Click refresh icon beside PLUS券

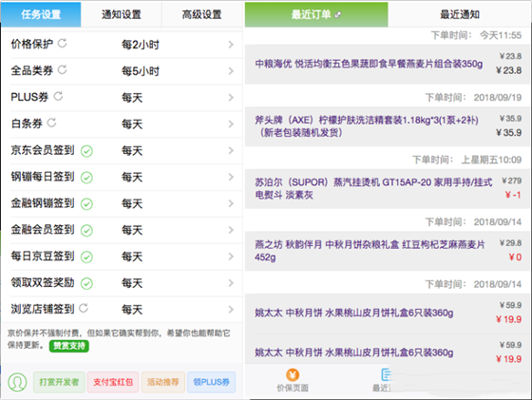tap(58, 96)
